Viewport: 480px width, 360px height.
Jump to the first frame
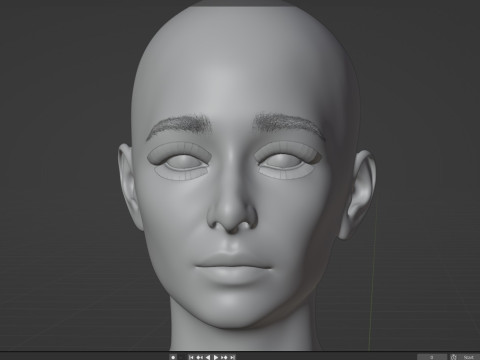tap(191, 357)
